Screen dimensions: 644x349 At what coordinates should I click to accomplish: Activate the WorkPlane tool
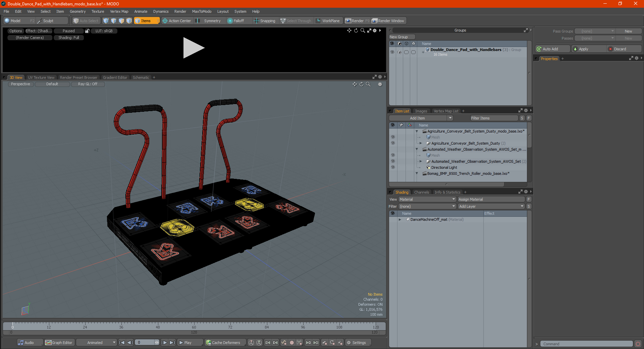tap(328, 21)
